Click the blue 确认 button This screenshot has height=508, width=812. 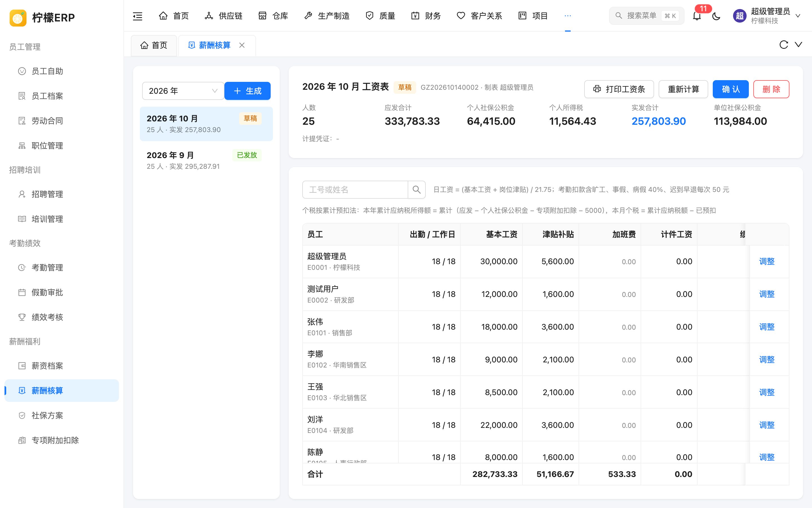coord(731,89)
